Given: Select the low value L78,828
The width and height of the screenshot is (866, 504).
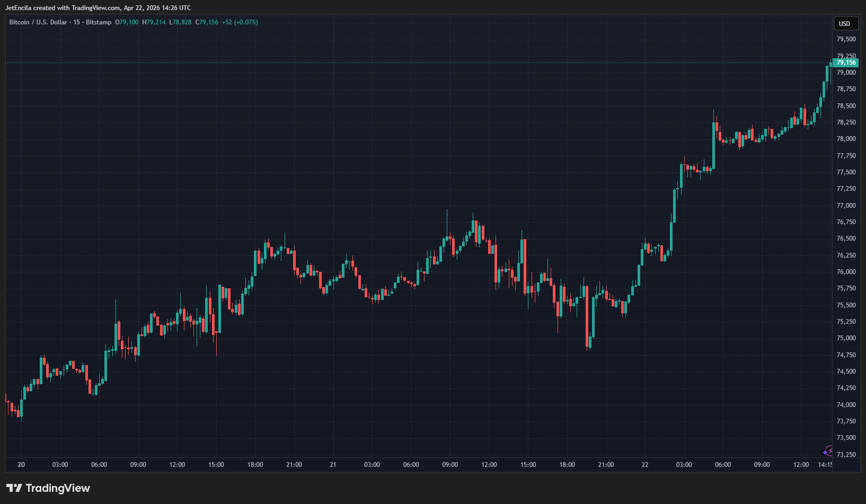Looking at the screenshot, I should [180, 22].
